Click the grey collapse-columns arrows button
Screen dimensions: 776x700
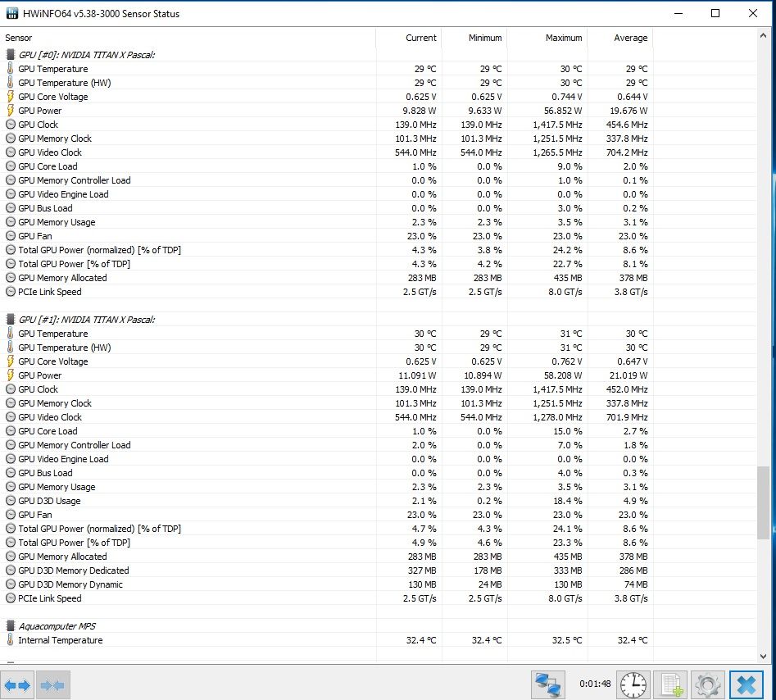(x=52, y=685)
